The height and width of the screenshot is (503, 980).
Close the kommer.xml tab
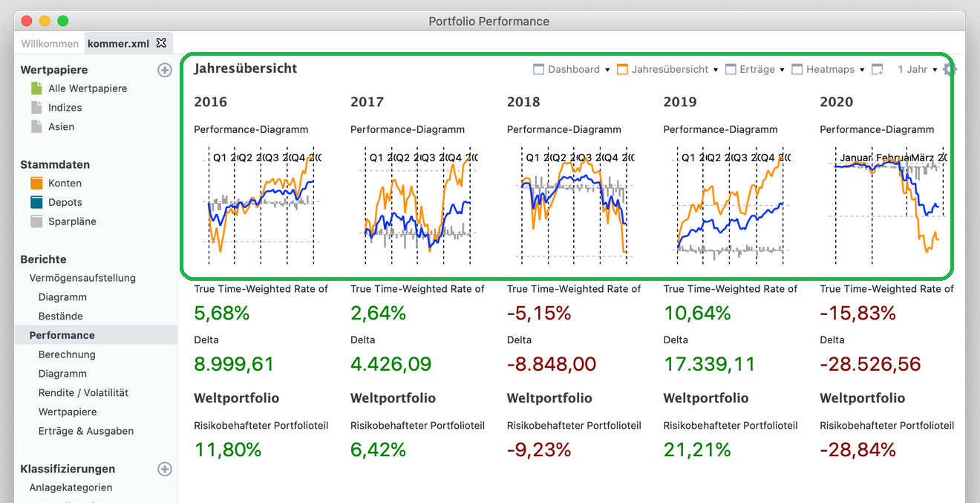pyautogui.click(x=161, y=43)
